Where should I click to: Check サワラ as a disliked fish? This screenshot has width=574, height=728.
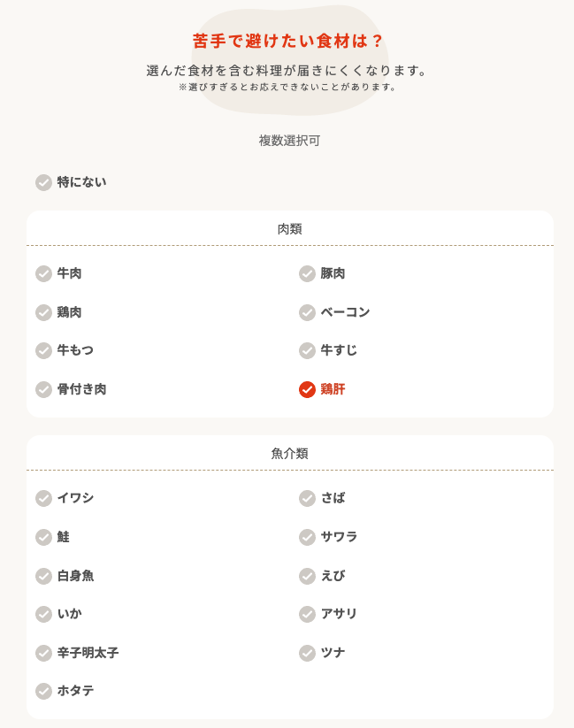coord(307,537)
